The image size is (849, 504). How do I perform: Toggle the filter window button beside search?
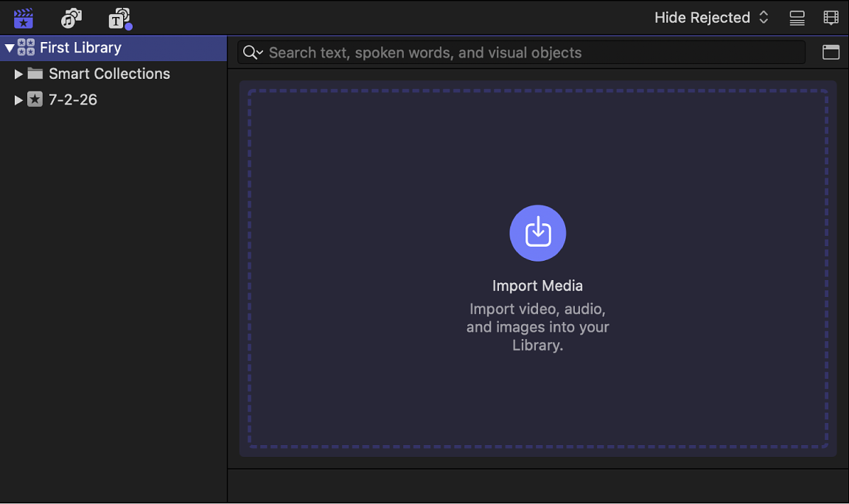tap(831, 52)
